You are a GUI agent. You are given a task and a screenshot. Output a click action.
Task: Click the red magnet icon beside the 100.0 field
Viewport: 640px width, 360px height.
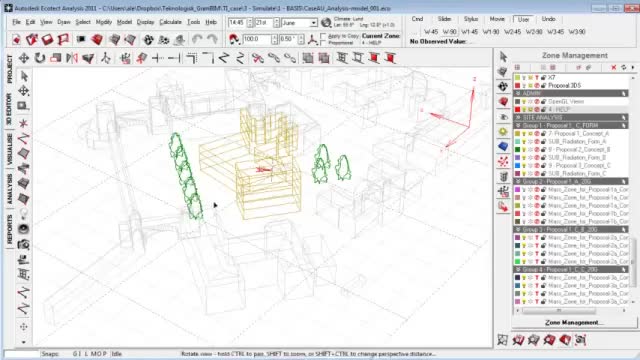click(234, 39)
